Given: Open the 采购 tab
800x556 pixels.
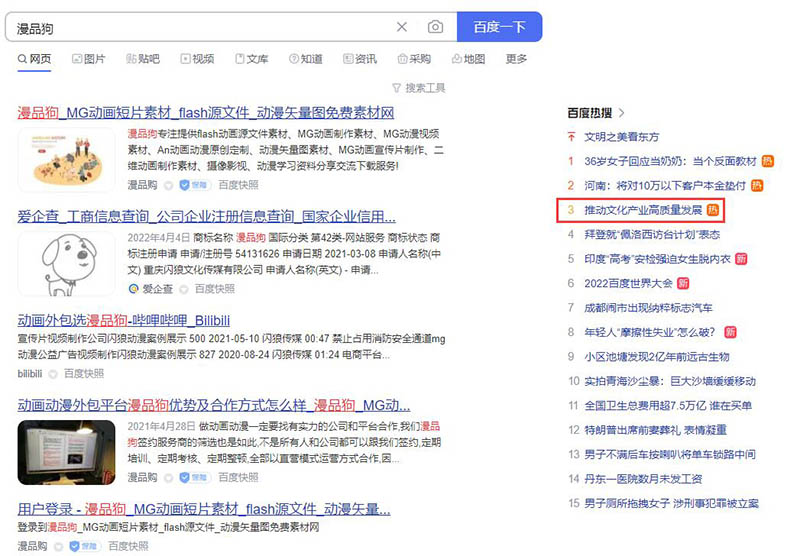Looking at the screenshot, I should (414, 59).
